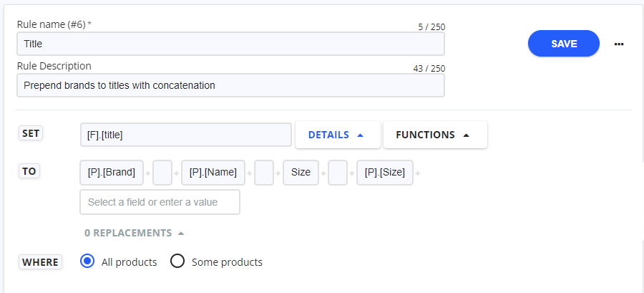Click the Select a field or enter value box
Screen dimensions: 644x293
160,202
